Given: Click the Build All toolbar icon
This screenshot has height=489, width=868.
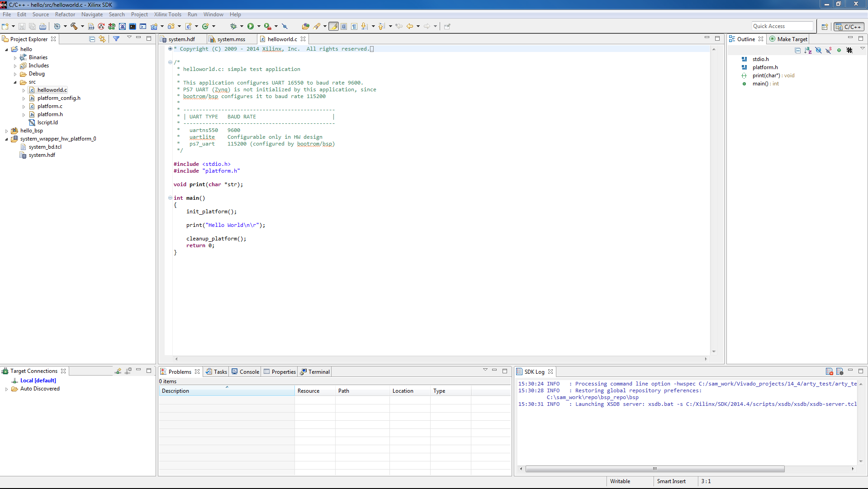Looking at the screenshot, I should (x=91, y=26).
